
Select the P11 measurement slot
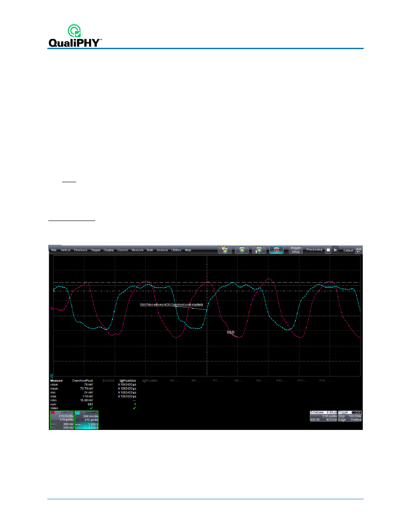point(303,381)
